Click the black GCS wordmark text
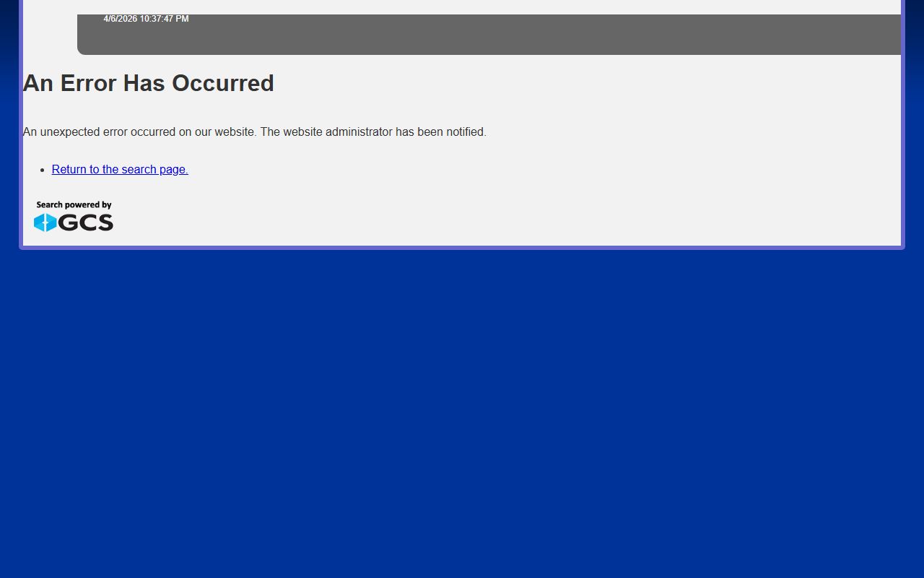924x578 pixels. pyautogui.click(x=86, y=223)
